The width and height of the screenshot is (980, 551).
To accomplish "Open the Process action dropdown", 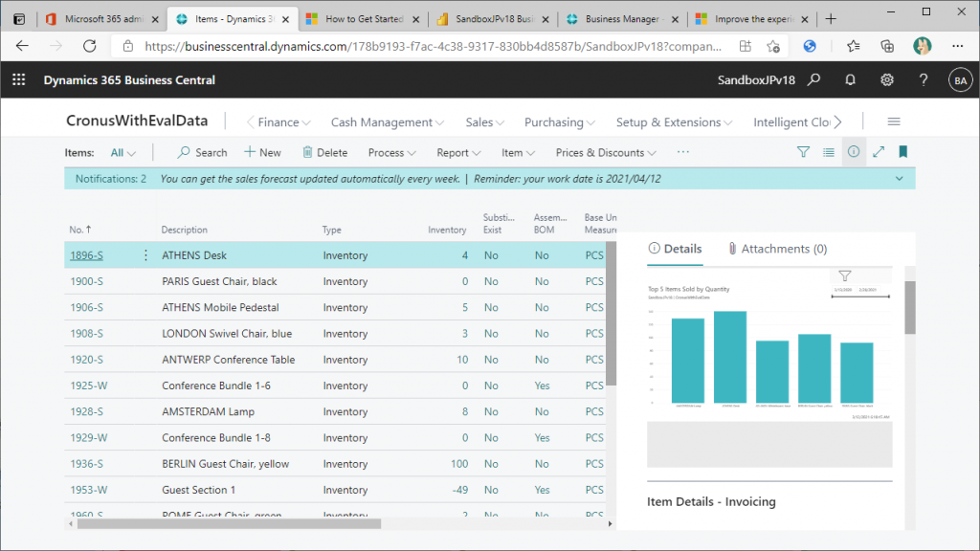I will 391,152.
